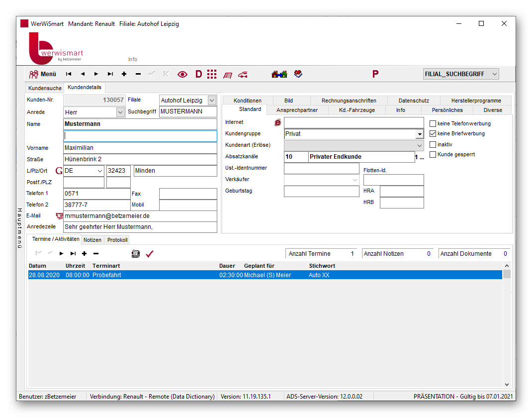The height and width of the screenshot is (417, 532).
Task: Click the houses branch transfer icon
Action: 279,74
